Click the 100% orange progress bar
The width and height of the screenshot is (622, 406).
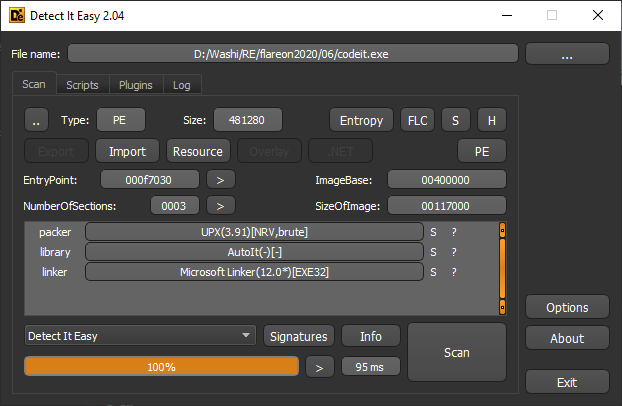[161, 366]
